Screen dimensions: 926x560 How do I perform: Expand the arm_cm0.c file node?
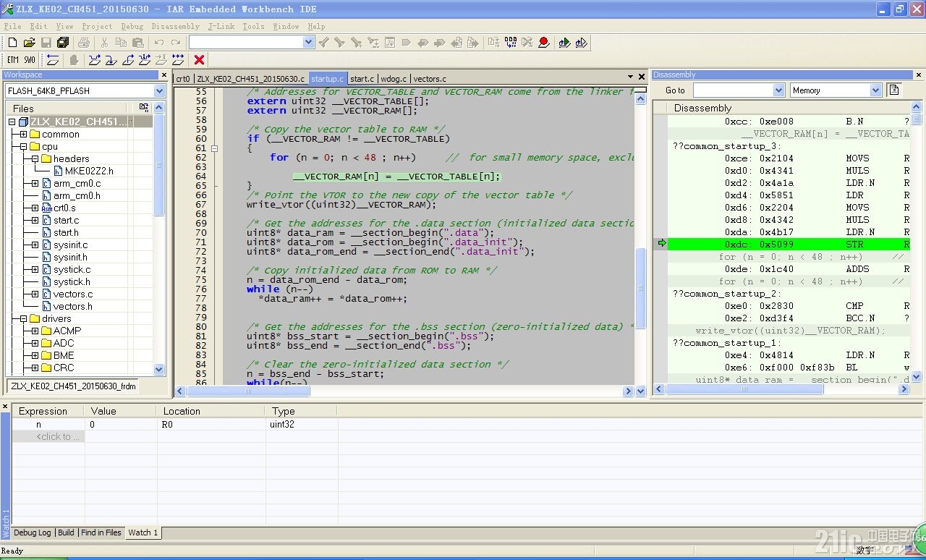(x=35, y=183)
